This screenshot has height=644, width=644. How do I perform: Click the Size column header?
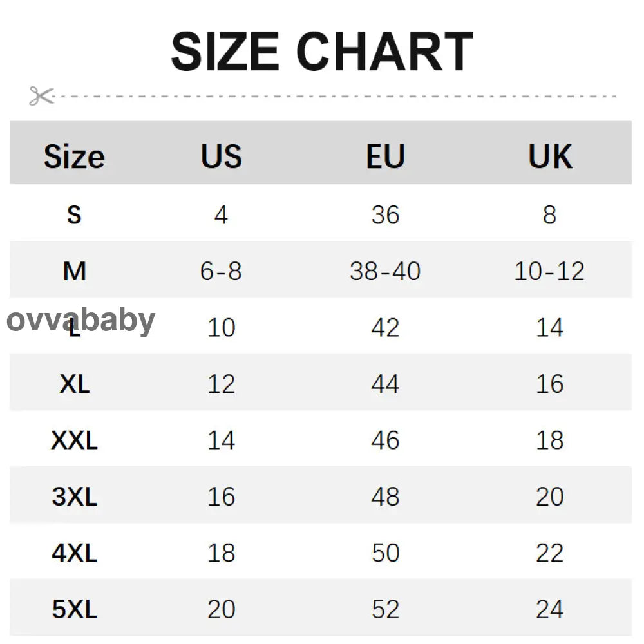[74, 156]
